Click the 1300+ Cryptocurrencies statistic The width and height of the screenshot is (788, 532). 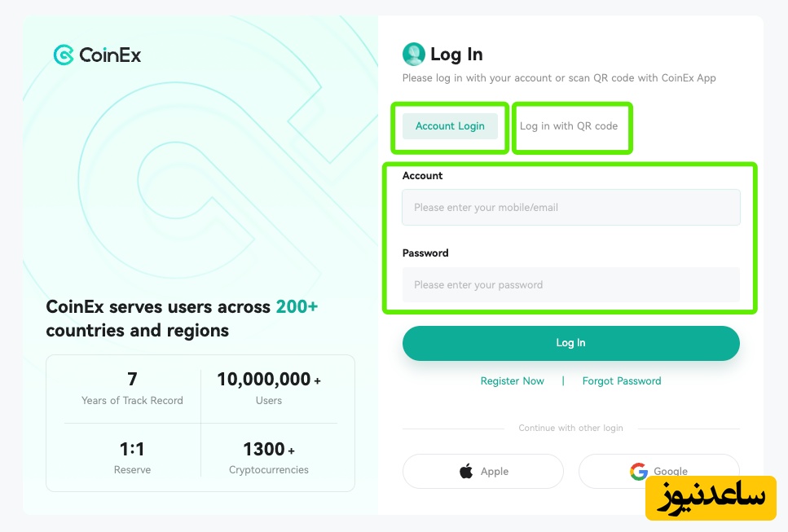click(x=269, y=457)
